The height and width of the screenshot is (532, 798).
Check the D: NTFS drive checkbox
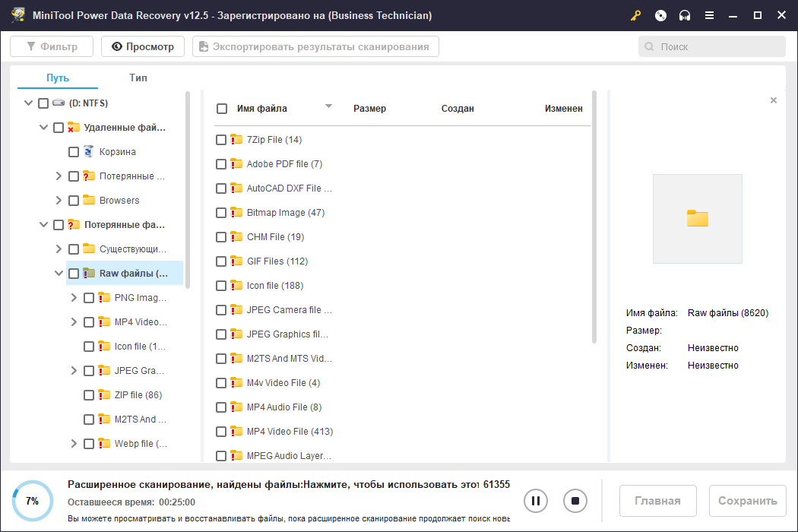pyautogui.click(x=43, y=103)
